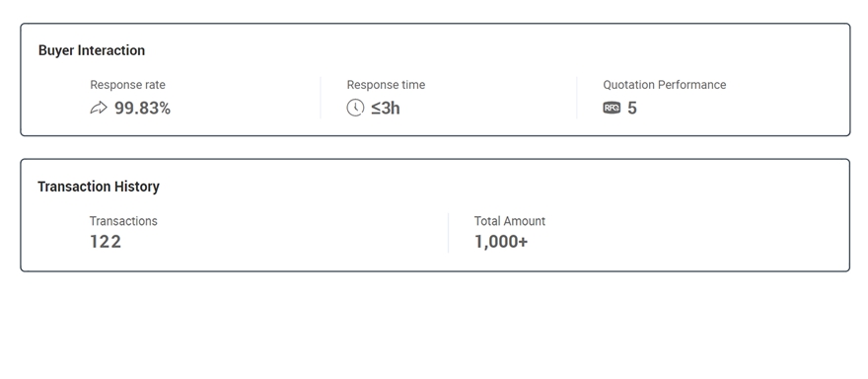Screen dimensions: 868x379
Task: Click the divider before Quotation Performance
Action: tap(576, 98)
